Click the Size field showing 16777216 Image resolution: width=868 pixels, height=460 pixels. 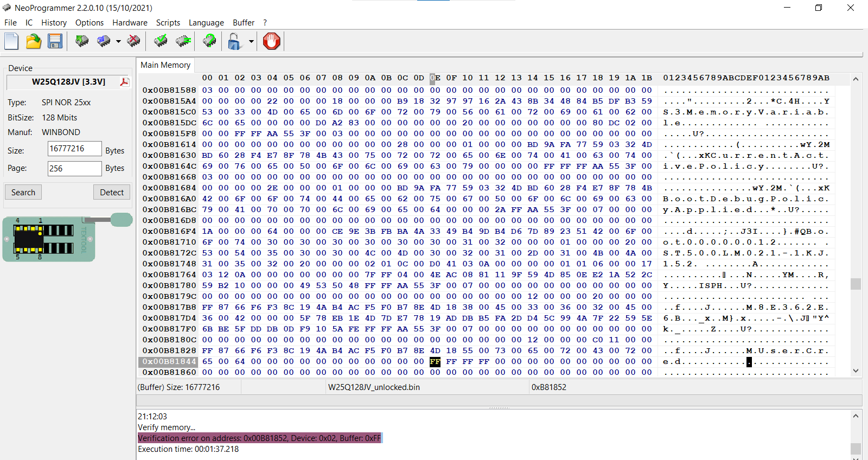[74, 149]
